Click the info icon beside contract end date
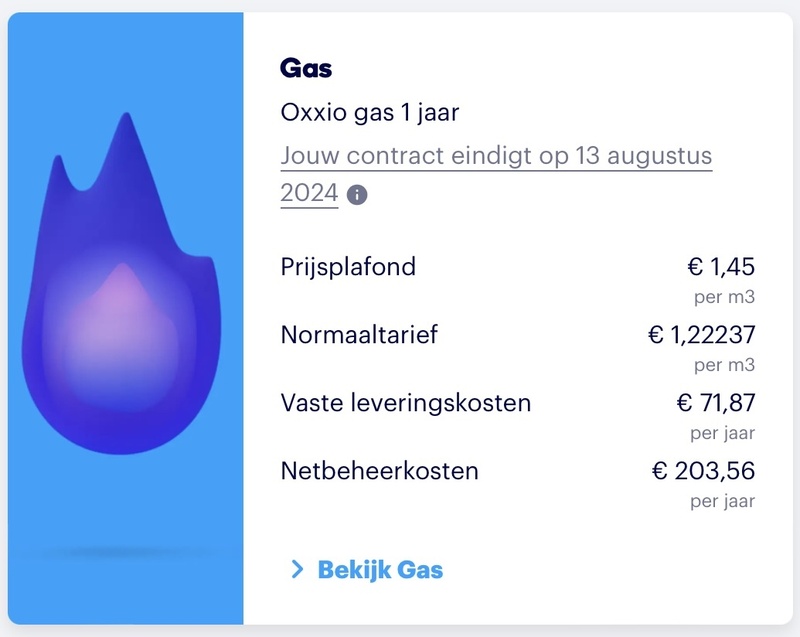 pos(357,194)
